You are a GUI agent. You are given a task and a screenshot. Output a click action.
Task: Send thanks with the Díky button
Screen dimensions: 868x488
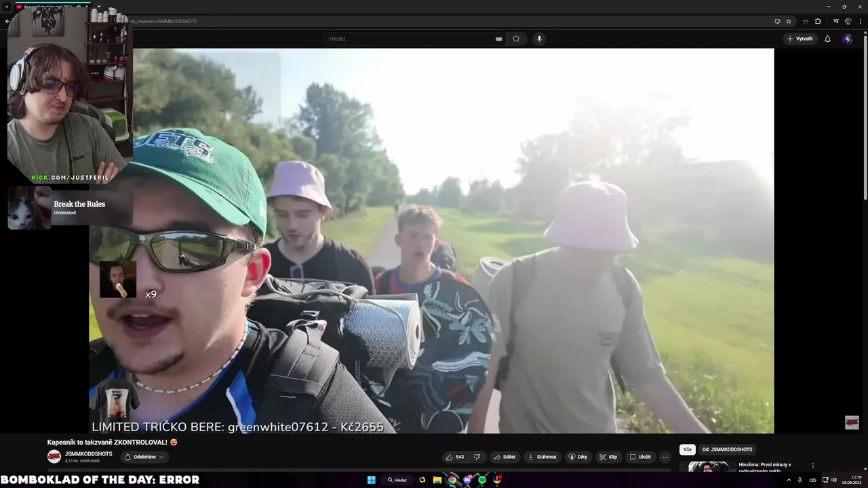click(578, 457)
